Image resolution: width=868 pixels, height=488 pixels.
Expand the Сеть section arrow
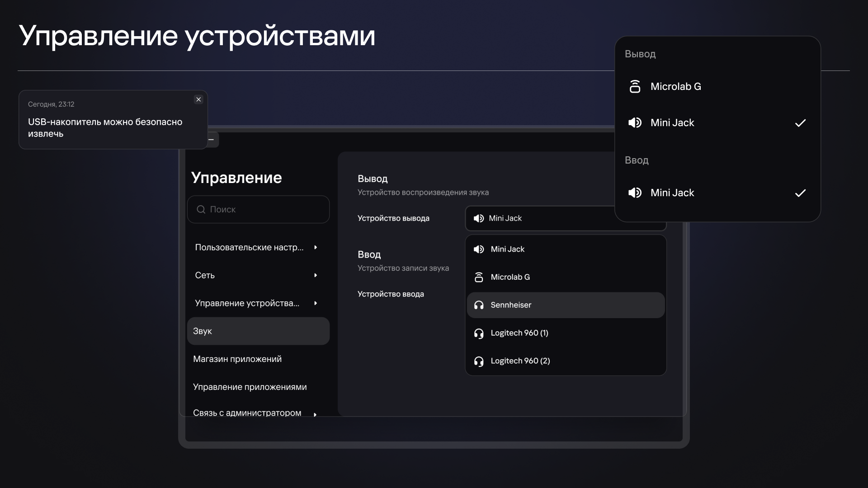point(316,275)
